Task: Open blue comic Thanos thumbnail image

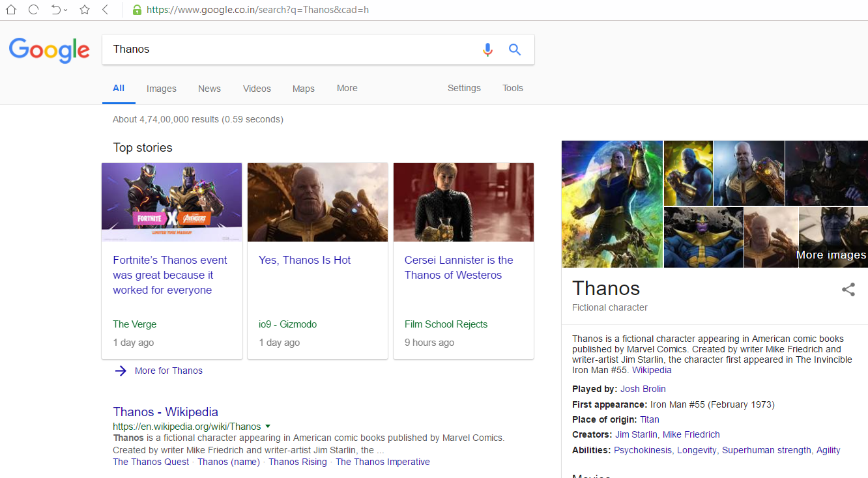Action: click(704, 237)
